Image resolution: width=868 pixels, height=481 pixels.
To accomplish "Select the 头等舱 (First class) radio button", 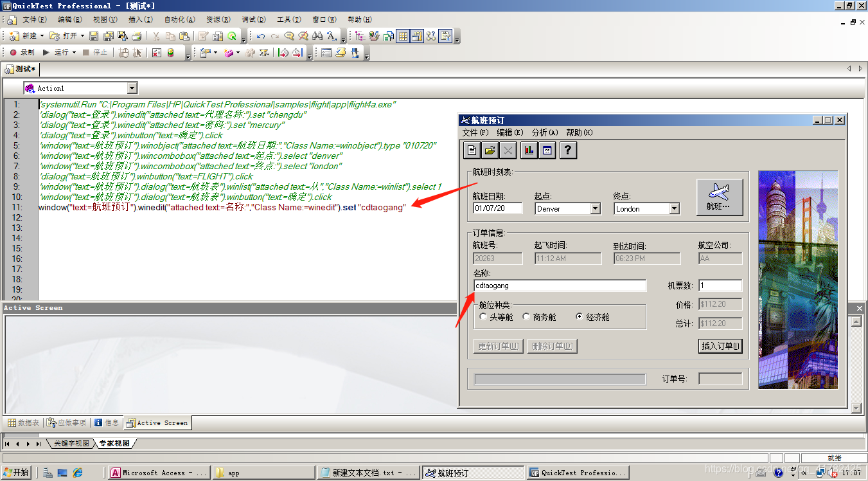I will [x=484, y=316].
